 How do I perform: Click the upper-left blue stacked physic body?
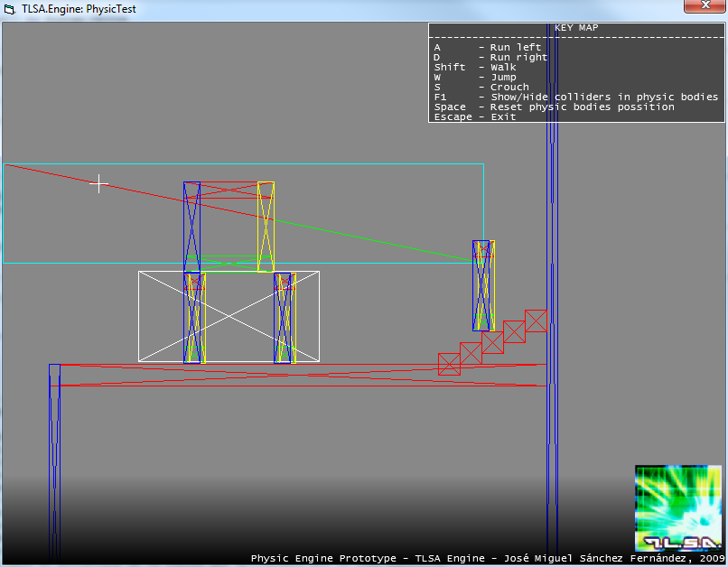coord(192,226)
